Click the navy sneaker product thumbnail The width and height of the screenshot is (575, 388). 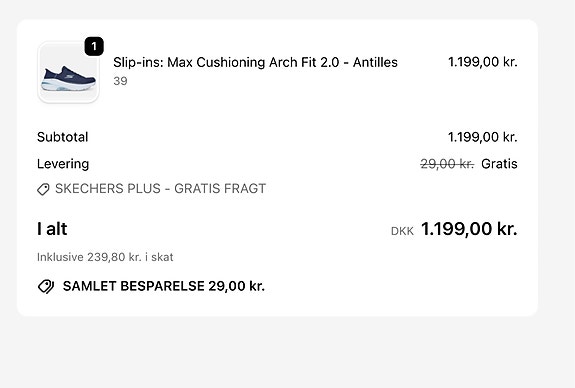click(x=68, y=72)
